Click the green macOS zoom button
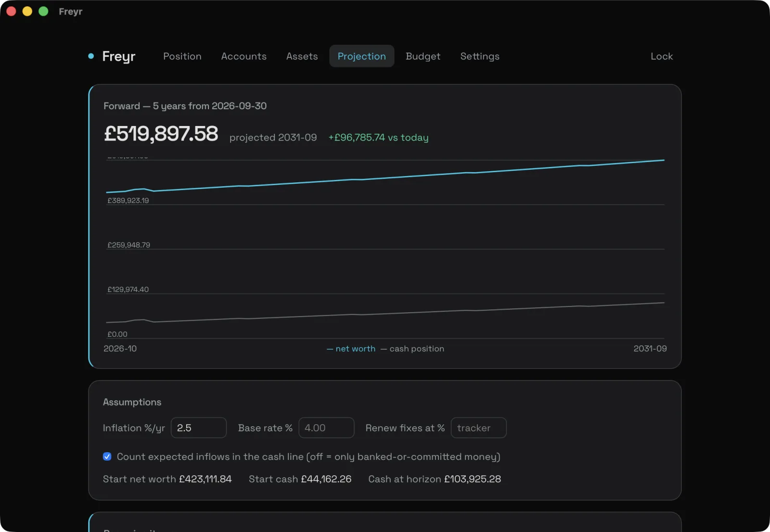 [x=43, y=11]
